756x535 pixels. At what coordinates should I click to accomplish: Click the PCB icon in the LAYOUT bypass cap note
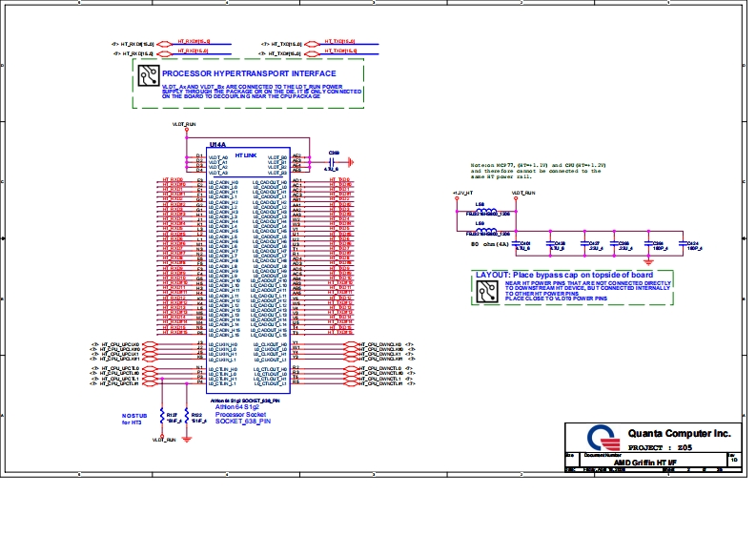point(487,290)
